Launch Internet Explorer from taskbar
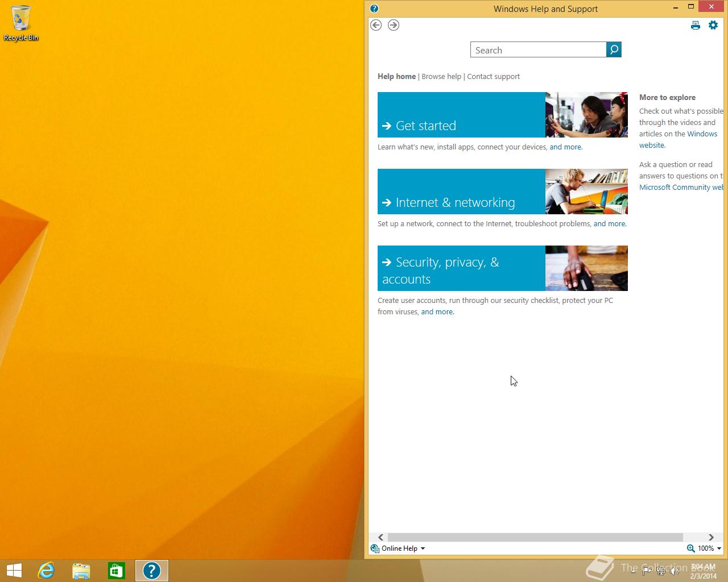 click(46, 571)
